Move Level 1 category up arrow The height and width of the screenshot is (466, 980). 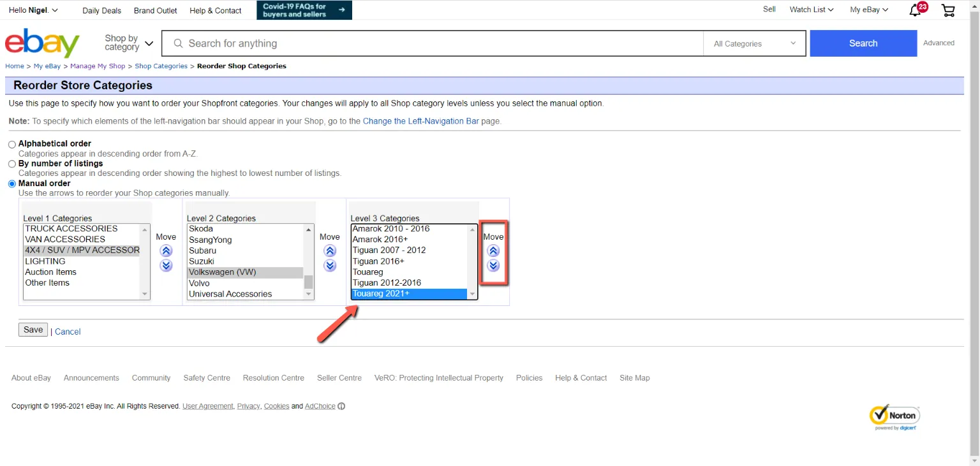point(166,251)
